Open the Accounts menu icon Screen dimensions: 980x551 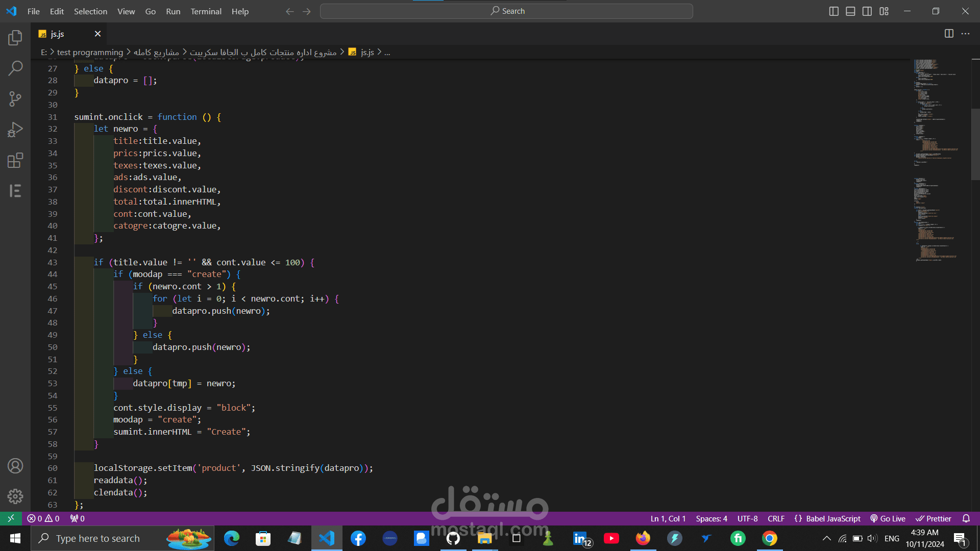click(x=15, y=466)
